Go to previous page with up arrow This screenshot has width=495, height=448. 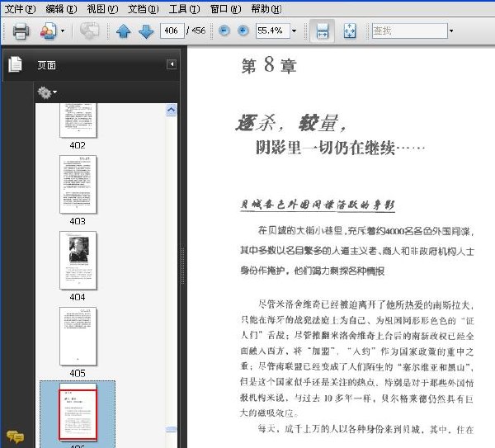click(x=124, y=31)
